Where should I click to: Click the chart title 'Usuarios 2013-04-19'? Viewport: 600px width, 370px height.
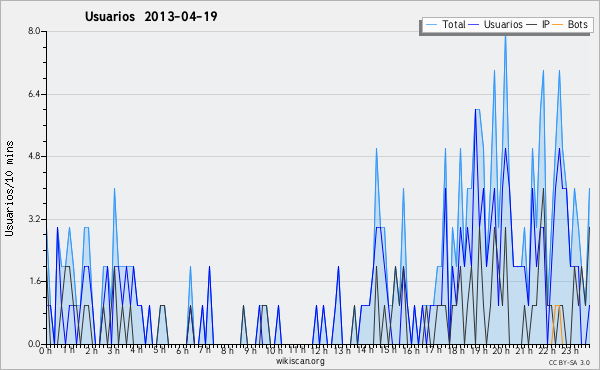point(151,16)
